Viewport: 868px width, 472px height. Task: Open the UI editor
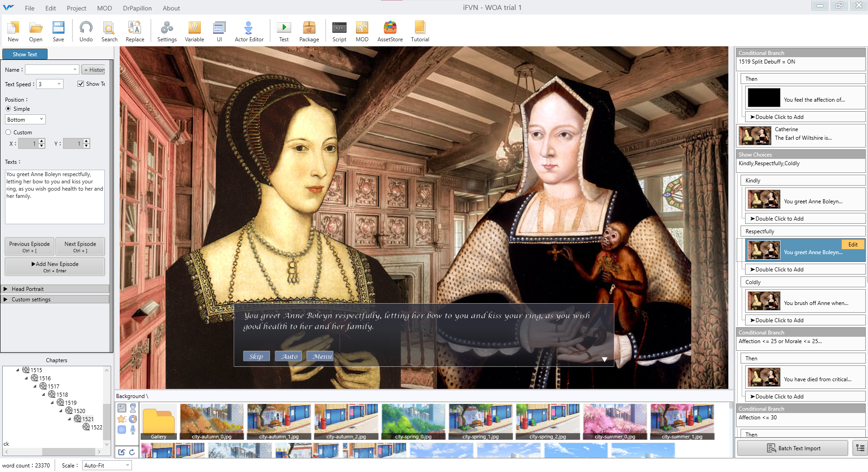coord(219,32)
